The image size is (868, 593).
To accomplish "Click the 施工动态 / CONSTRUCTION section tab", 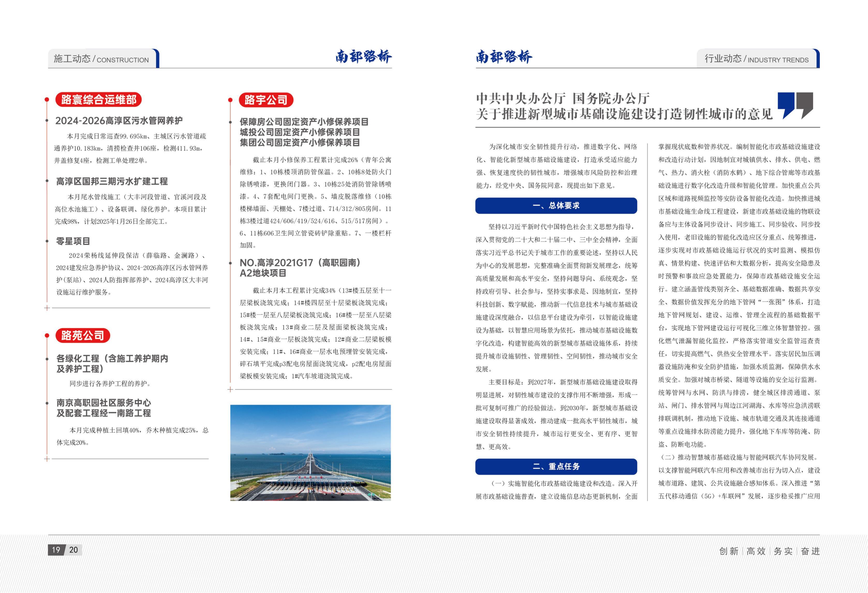I will (x=103, y=59).
